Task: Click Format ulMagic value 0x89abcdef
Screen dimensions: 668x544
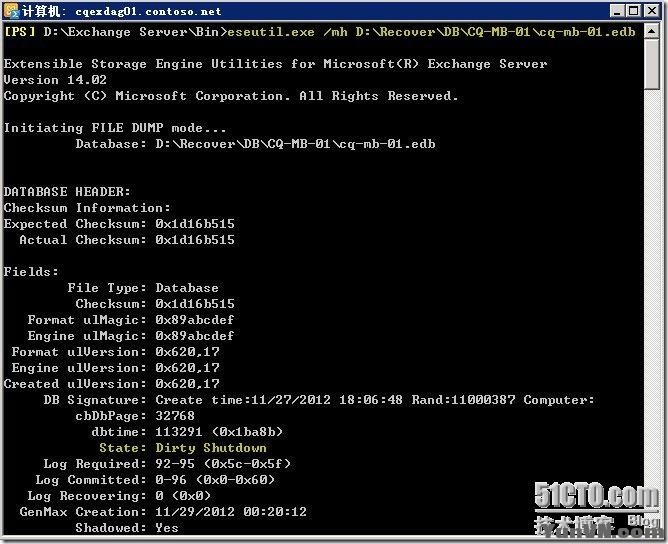Action: pyautogui.click(x=195, y=319)
